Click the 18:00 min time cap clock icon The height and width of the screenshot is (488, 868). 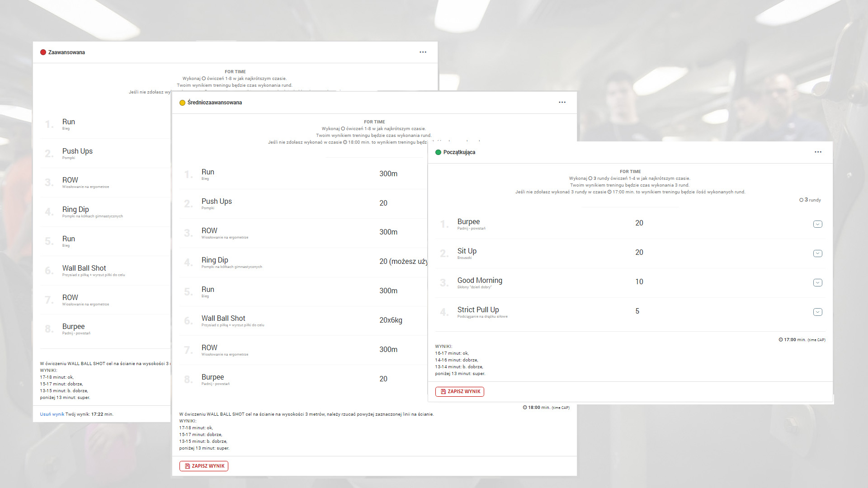[525, 408]
